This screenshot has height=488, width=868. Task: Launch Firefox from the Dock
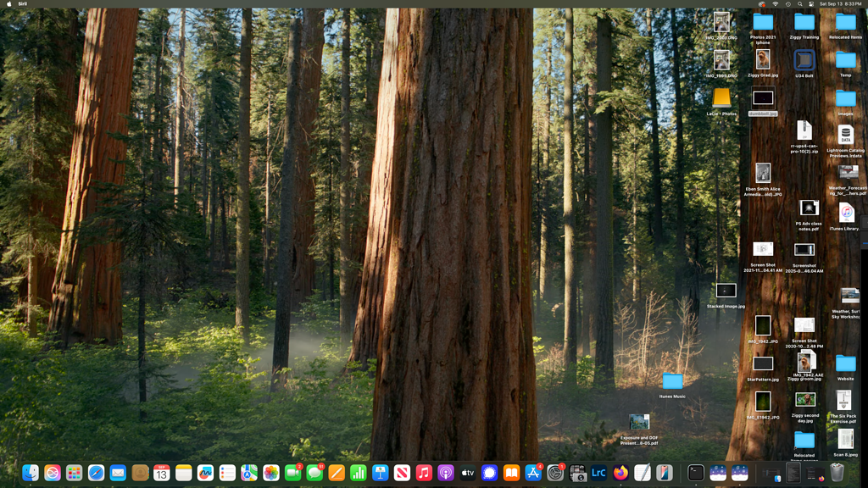(619, 473)
